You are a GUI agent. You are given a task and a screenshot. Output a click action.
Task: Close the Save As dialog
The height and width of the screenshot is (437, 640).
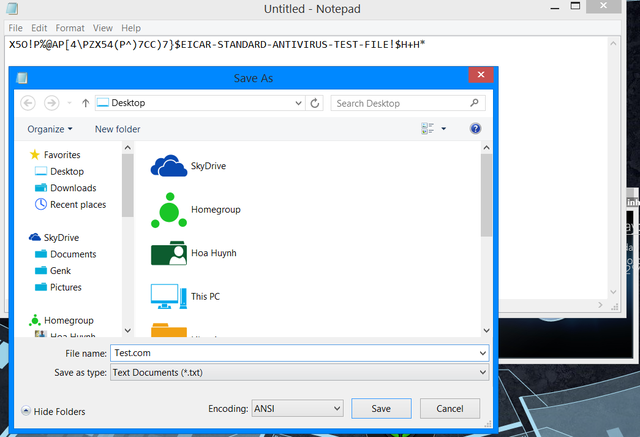[x=481, y=75]
